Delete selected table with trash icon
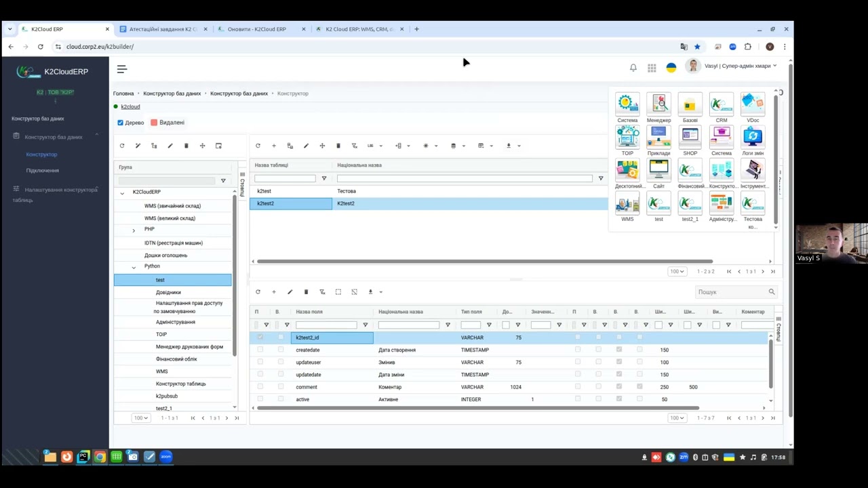Screen dimensions: 868x488 (x=338, y=146)
